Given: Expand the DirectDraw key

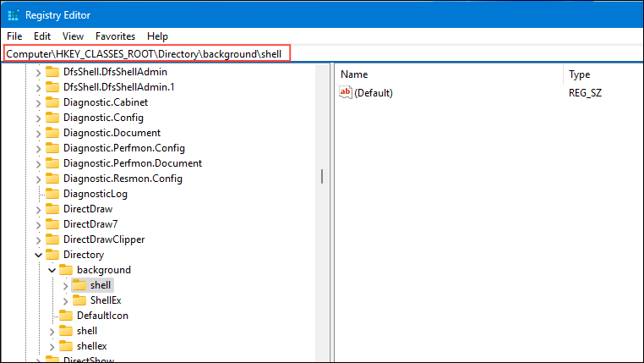Looking at the screenshot, I should pos(38,210).
